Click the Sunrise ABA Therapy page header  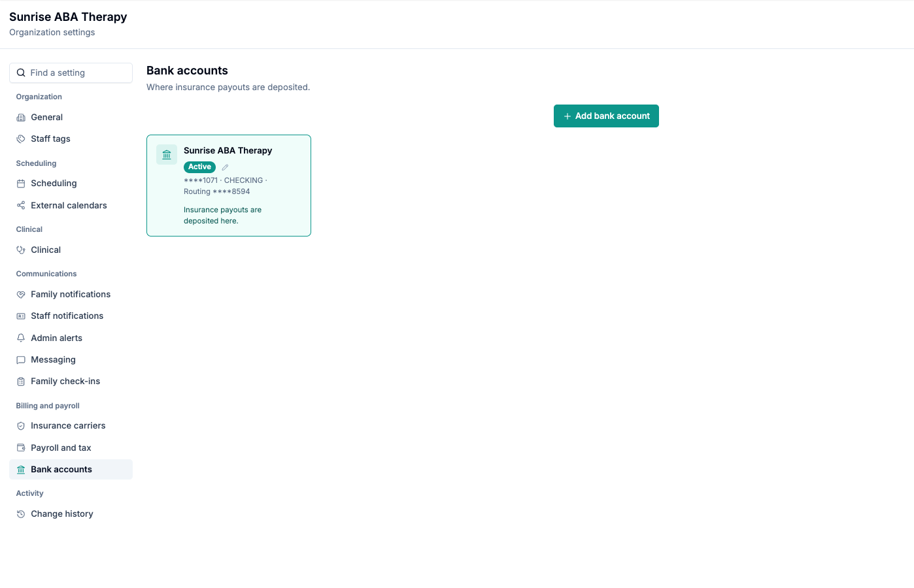(x=68, y=17)
